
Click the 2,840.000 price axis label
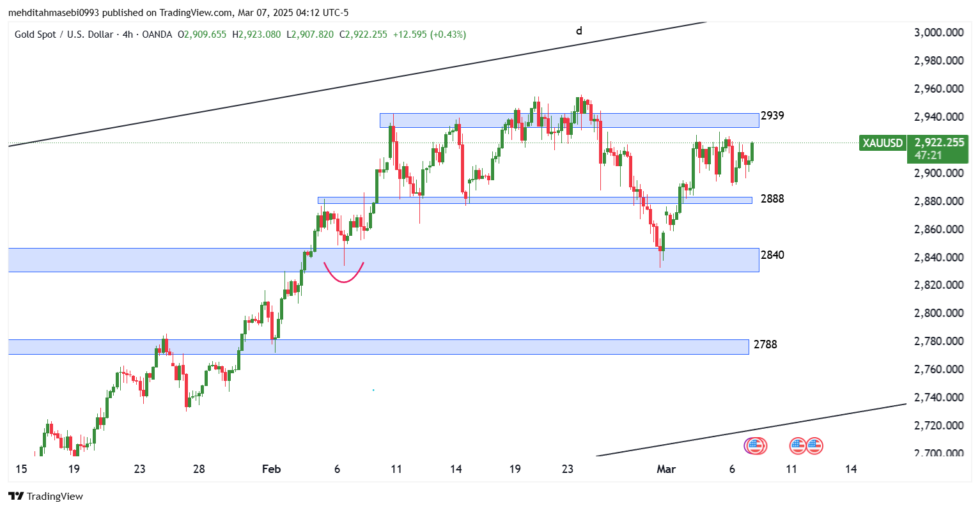(938, 258)
